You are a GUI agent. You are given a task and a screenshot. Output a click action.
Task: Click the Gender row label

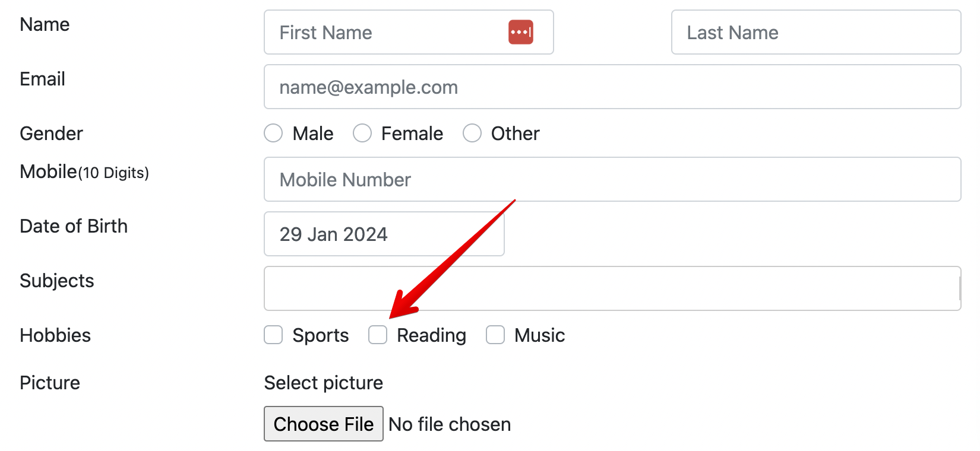click(x=51, y=134)
